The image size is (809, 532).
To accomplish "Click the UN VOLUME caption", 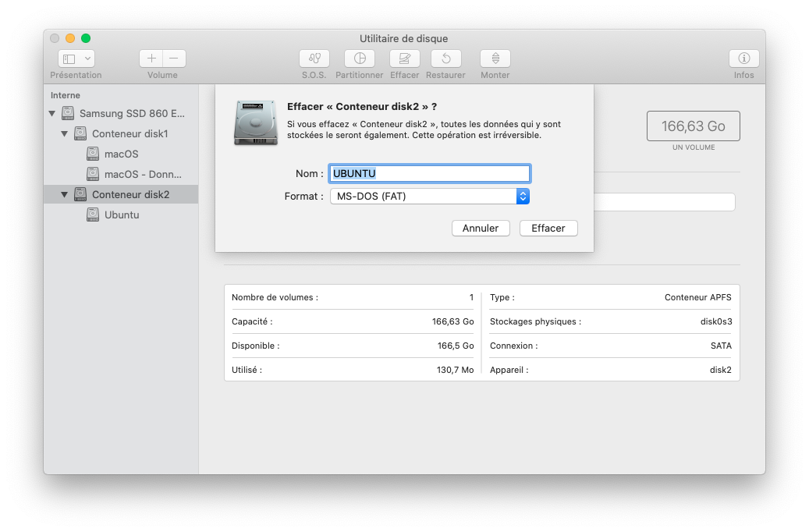I will 694,147.
